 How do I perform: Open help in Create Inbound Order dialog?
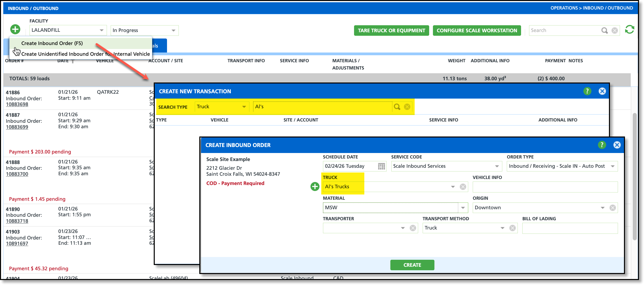tap(602, 145)
